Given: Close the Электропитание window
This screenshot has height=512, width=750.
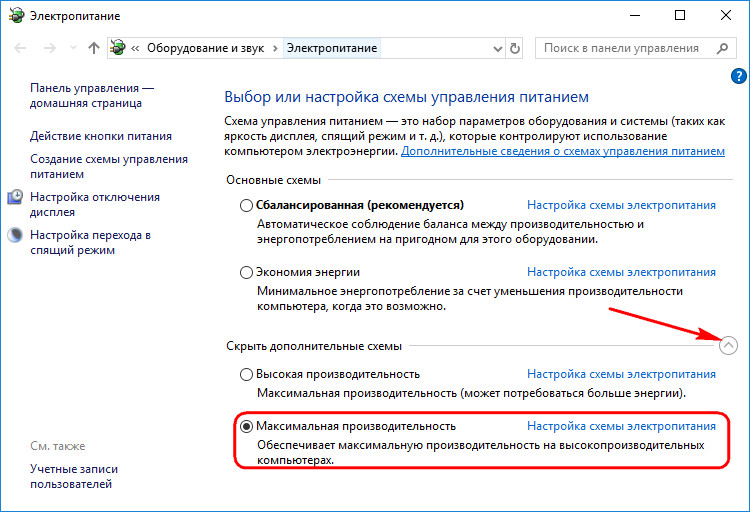Looking at the screenshot, I should (x=726, y=15).
